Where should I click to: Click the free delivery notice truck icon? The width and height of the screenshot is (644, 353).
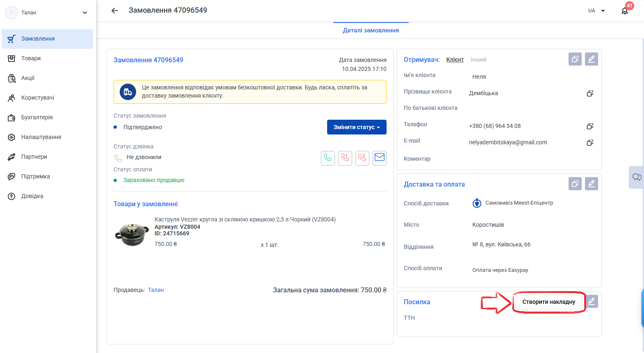pyautogui.click(x=128, y=92)
